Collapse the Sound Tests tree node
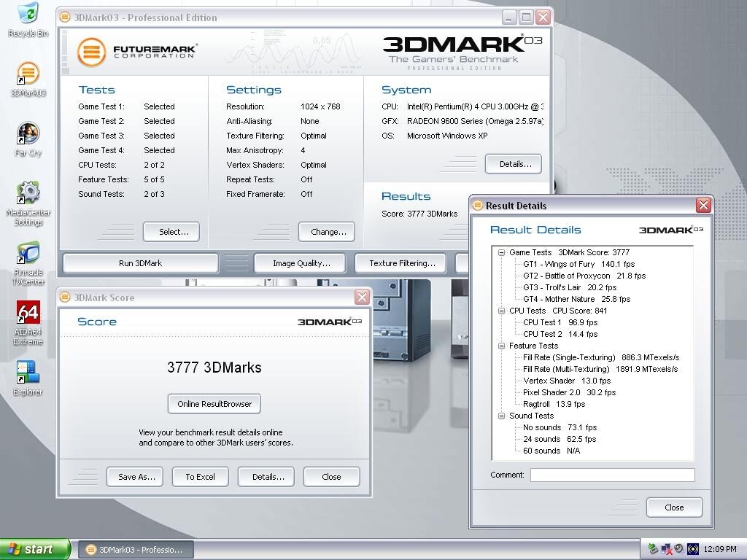 tap(501, 416)
